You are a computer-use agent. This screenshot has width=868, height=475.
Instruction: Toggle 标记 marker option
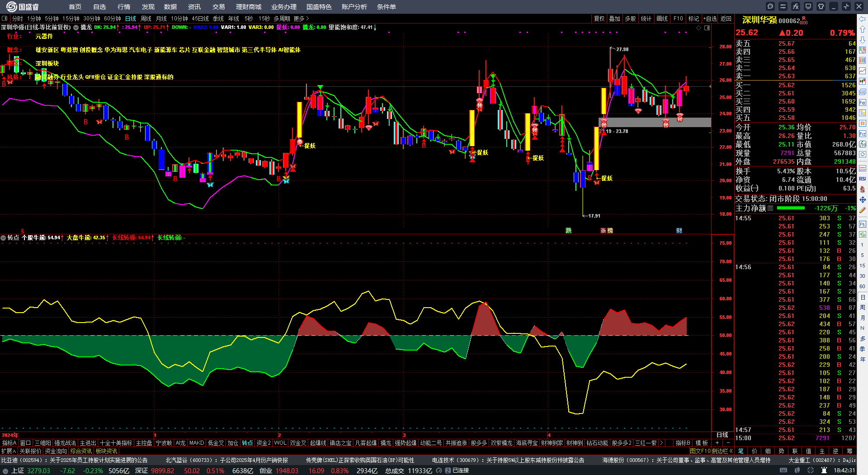693,19
